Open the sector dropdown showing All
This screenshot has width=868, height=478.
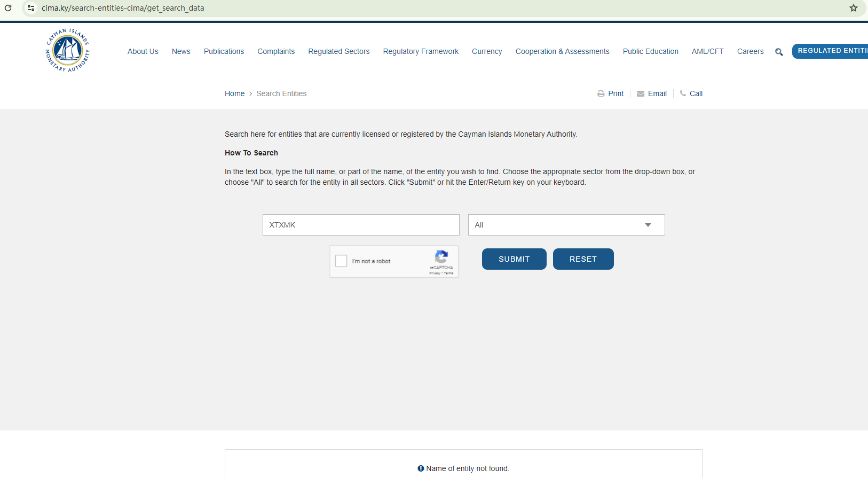click(566, 225)
